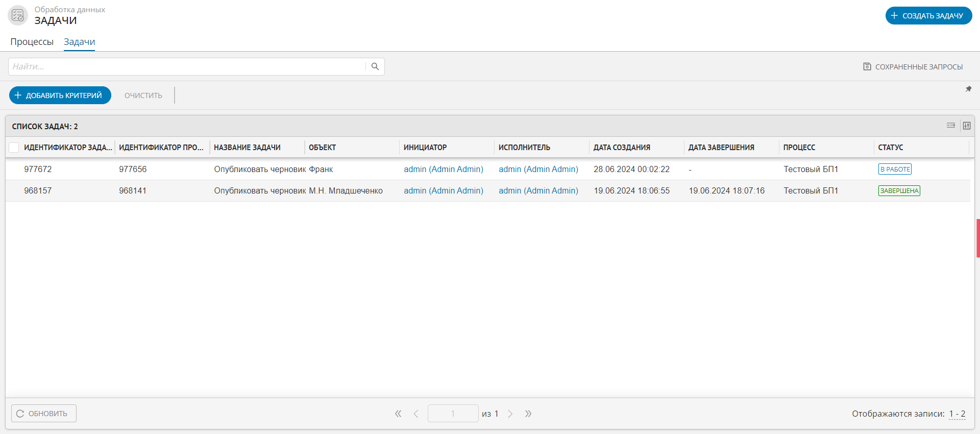Sort by Идентификатор процесса column header
980x434 pixels.
click(161, 148)
